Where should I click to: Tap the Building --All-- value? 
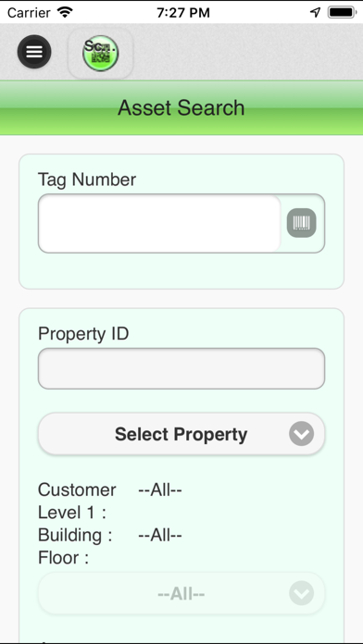coord(160,535)
